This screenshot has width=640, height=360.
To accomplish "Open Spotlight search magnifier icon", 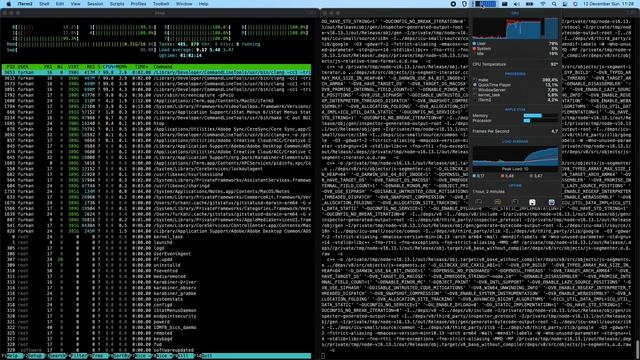I will coord(554,4).
